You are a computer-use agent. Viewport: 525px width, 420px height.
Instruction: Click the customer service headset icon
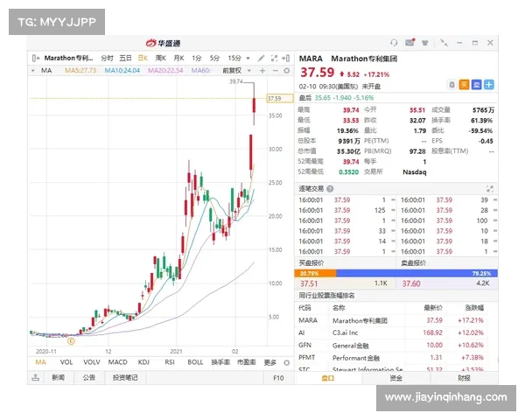tap(394, 43)
